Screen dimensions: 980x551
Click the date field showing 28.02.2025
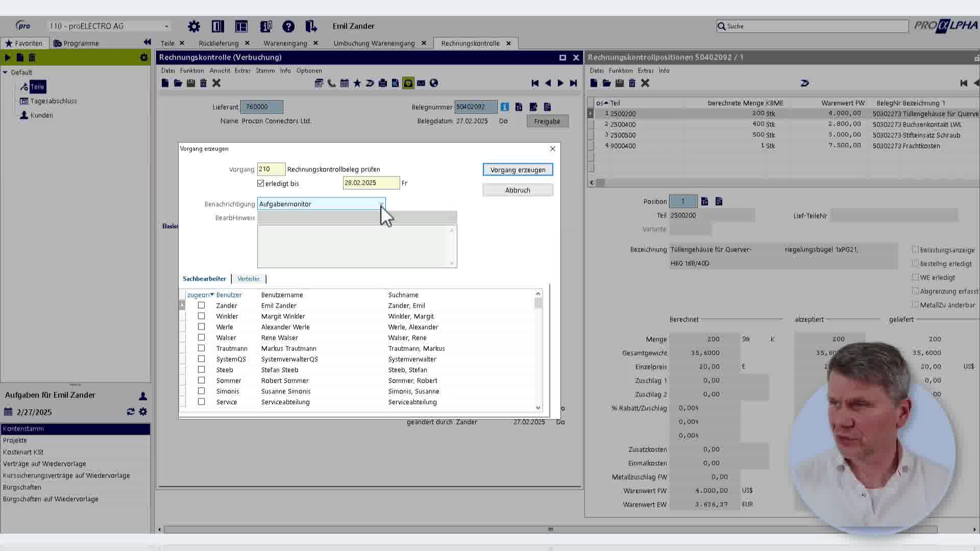371,183
